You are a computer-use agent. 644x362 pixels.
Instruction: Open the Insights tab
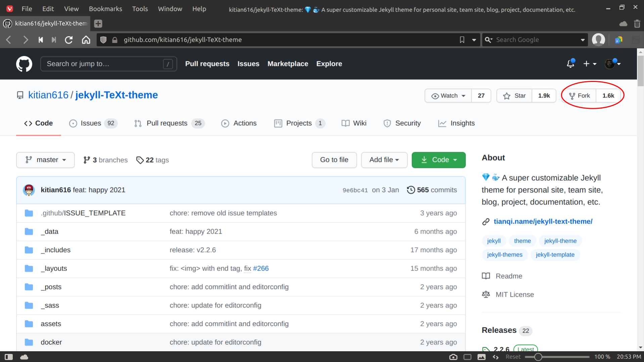(456, 123)
